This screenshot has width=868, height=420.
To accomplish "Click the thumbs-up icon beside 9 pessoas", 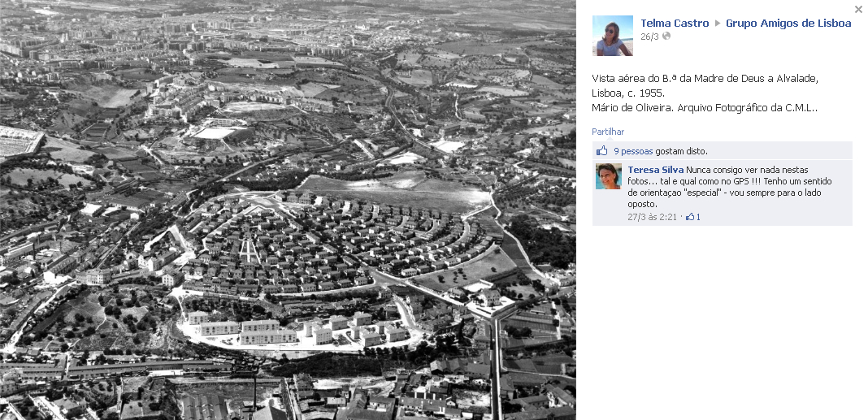I will coord(602,151).
